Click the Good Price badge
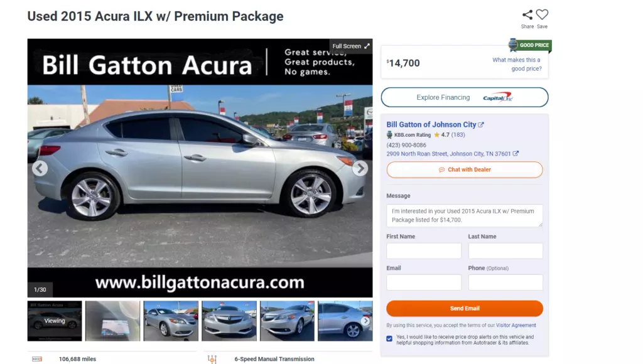643x364 pixels. coord(530,45)
